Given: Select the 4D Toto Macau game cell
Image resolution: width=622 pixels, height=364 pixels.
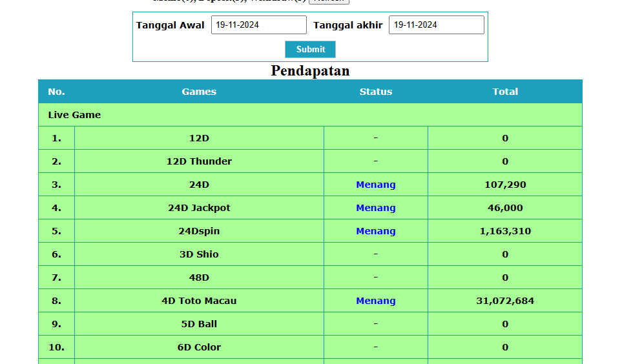Looking at the screenshot, I should [199, 301].
